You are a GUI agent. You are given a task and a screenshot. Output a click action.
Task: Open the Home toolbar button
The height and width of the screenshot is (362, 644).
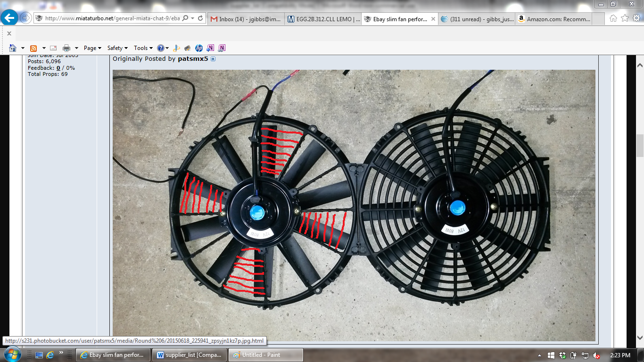13,48
